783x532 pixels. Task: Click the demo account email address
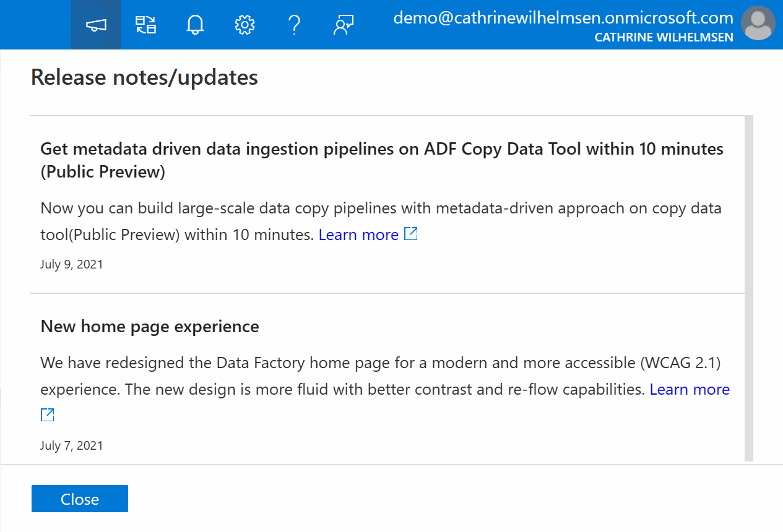click(x=563, y=17)
